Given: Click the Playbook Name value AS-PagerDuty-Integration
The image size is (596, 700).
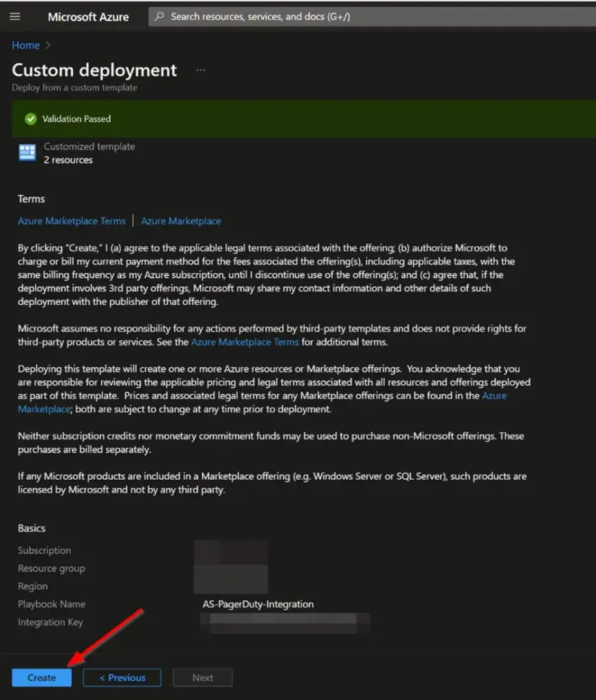Looking at the screenshot, I should 258,604.
